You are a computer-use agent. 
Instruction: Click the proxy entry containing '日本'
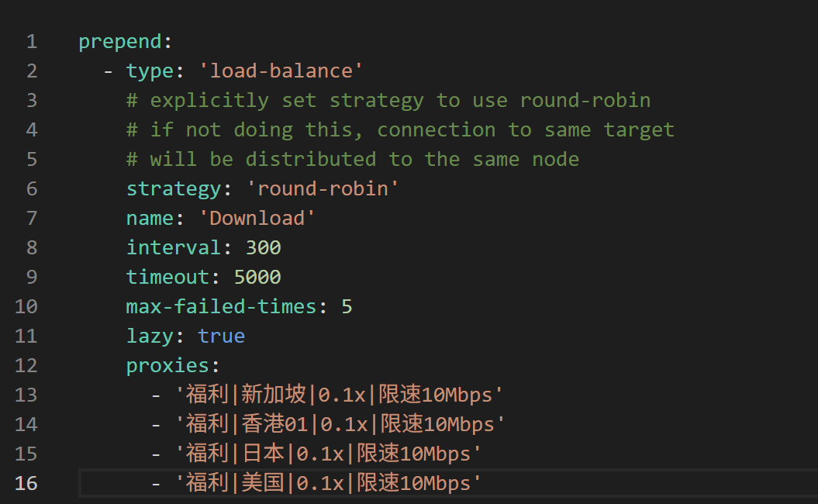(328, 454)
